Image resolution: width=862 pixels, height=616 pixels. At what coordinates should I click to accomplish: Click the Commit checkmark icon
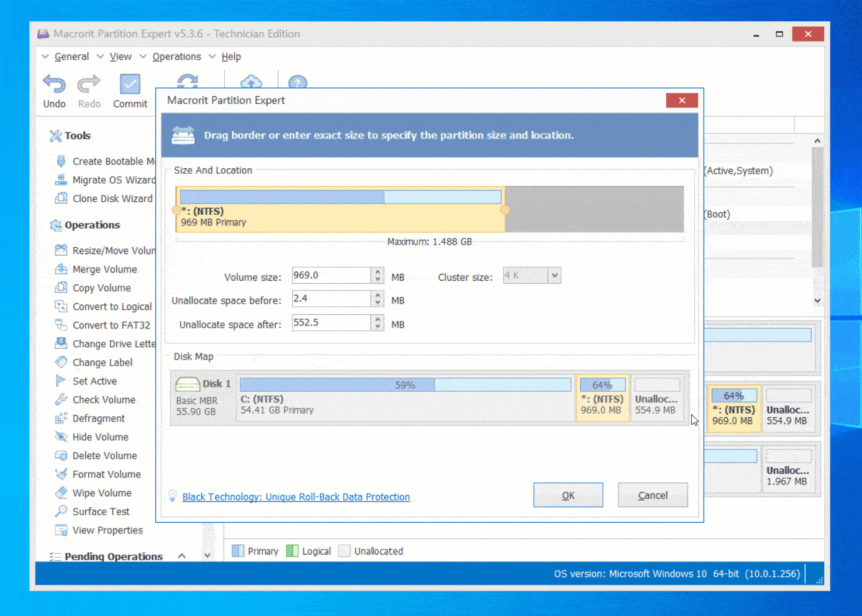(130, 84)
